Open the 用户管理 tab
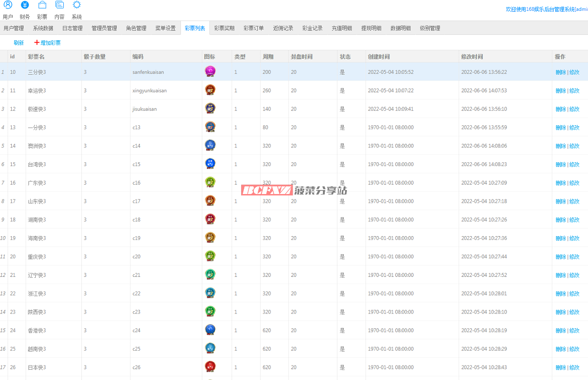 coord(14,28)
